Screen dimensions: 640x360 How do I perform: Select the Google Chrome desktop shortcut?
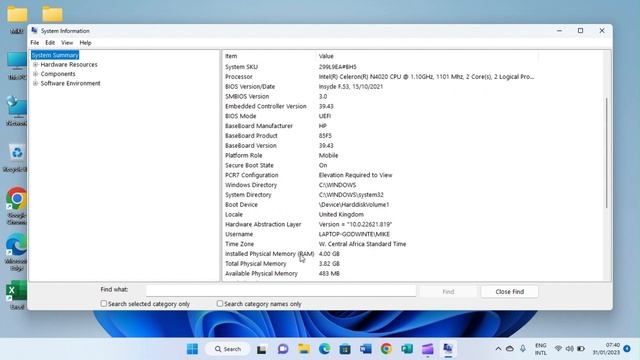tap(17, 206)
